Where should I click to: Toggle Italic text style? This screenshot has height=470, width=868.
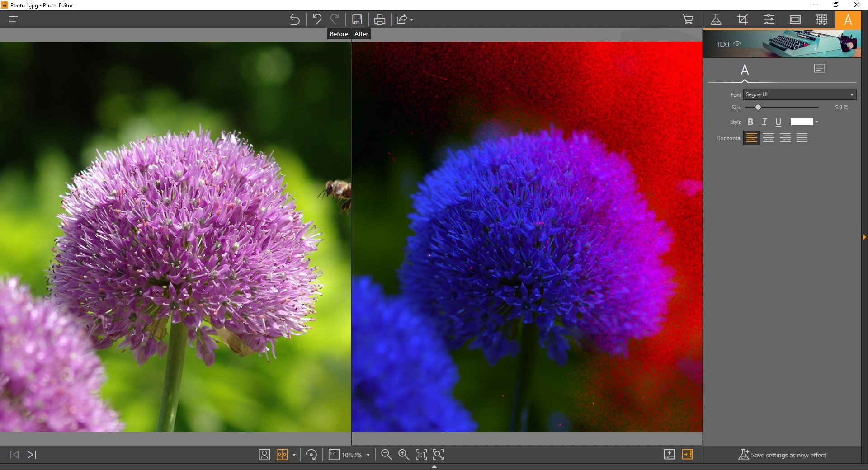764,122
